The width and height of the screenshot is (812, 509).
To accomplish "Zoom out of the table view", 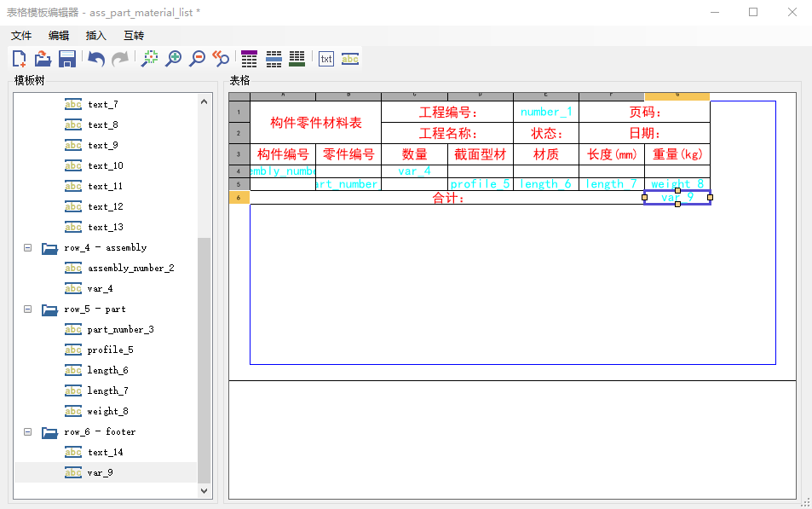I will (x=198, y=59).
